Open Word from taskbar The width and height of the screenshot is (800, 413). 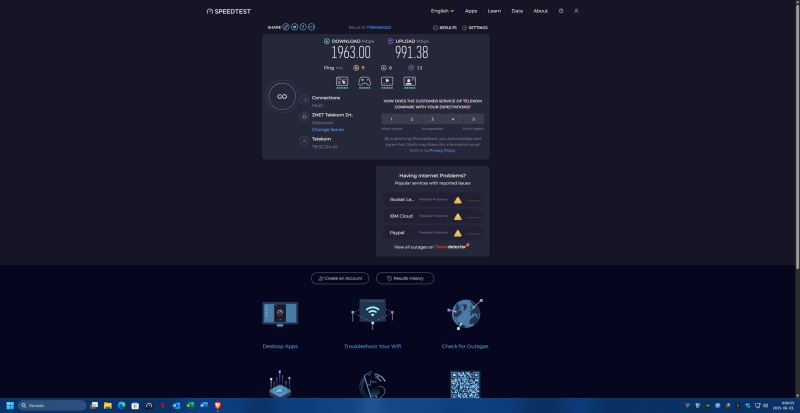pos(204,405)
